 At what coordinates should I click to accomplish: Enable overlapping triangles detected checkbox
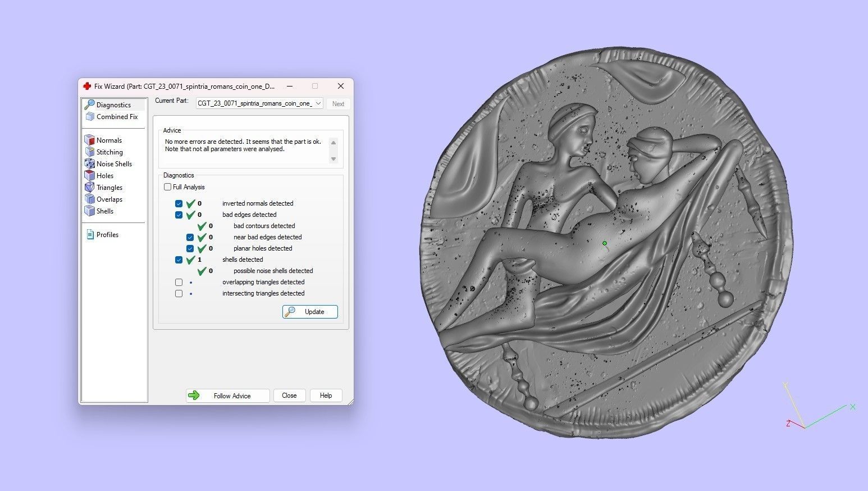pyautogui.click(x=179, y=282)
